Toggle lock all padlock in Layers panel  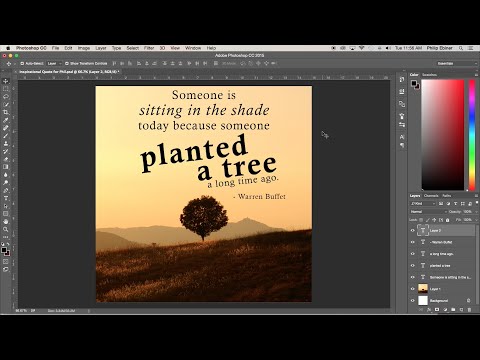click(448, 220)
